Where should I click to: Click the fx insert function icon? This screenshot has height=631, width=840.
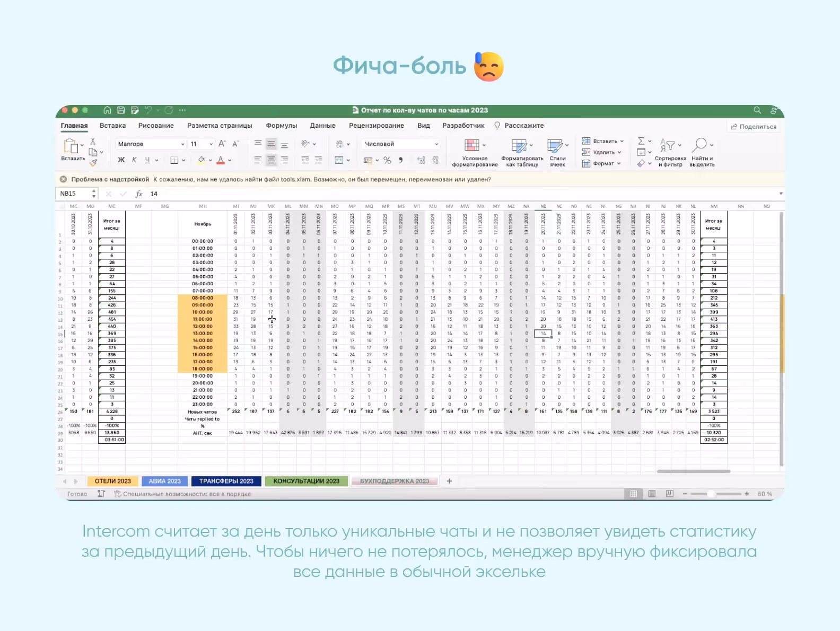(x=139, y=194)
